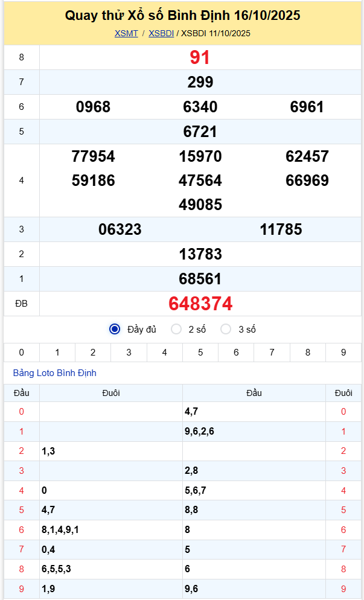364x600 pixels.
Task: Open the 'Bảng Loto Bình Định' link
Action: [x=55, y=372]
